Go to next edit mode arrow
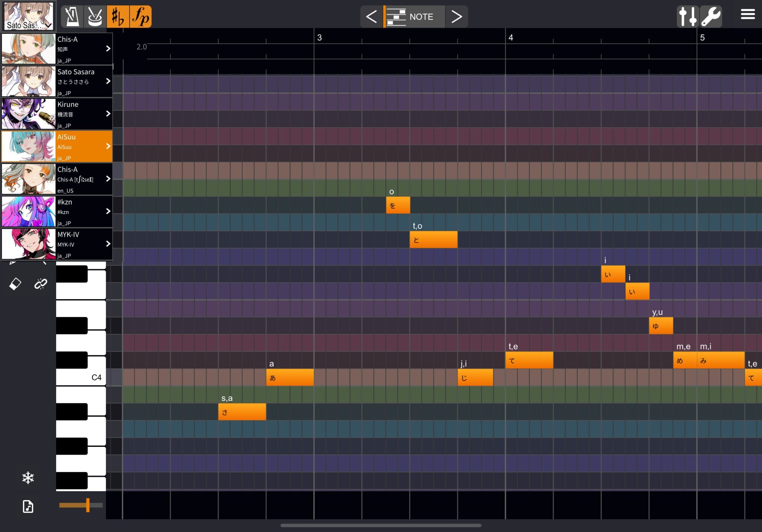762x532 pixels. pos(457,17)
